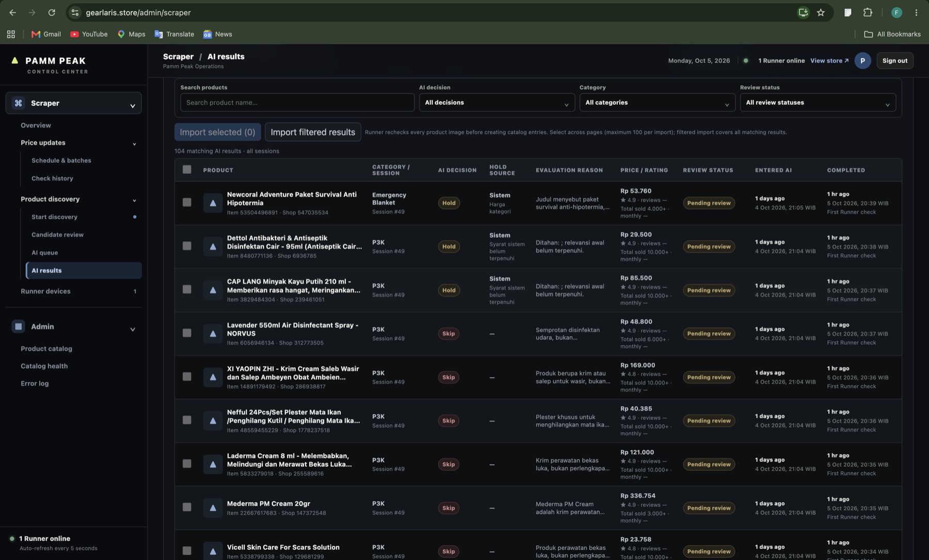Open the YouTube bookmark
Viewport: 929px width, 560px height.
pos(89,34)
